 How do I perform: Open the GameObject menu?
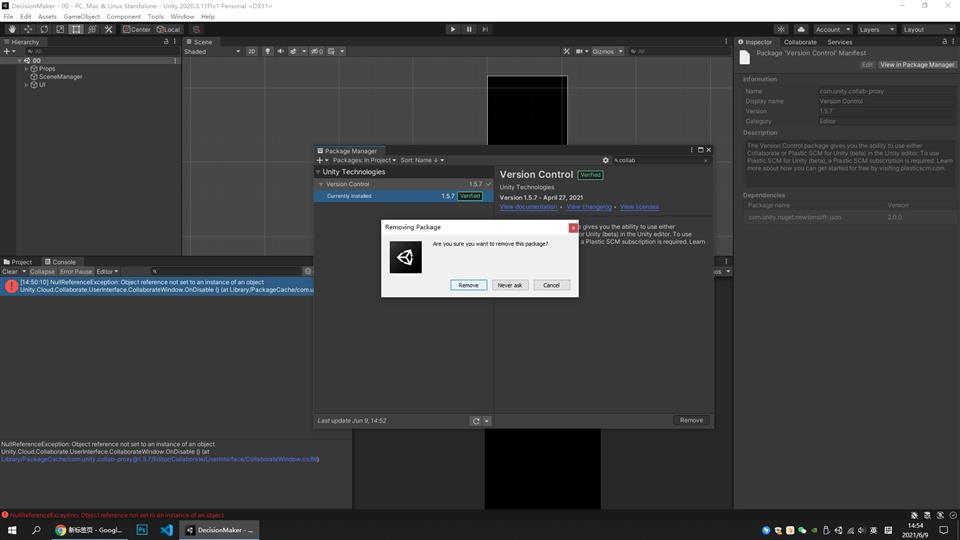click(81, 17)
